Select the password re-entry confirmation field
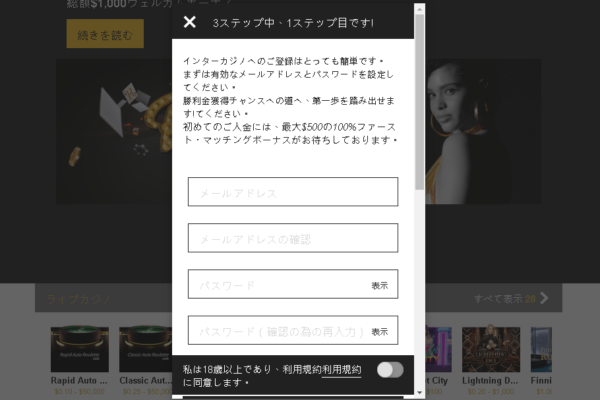Viewport: 600px width, 400px height. (x=293, y=330)
